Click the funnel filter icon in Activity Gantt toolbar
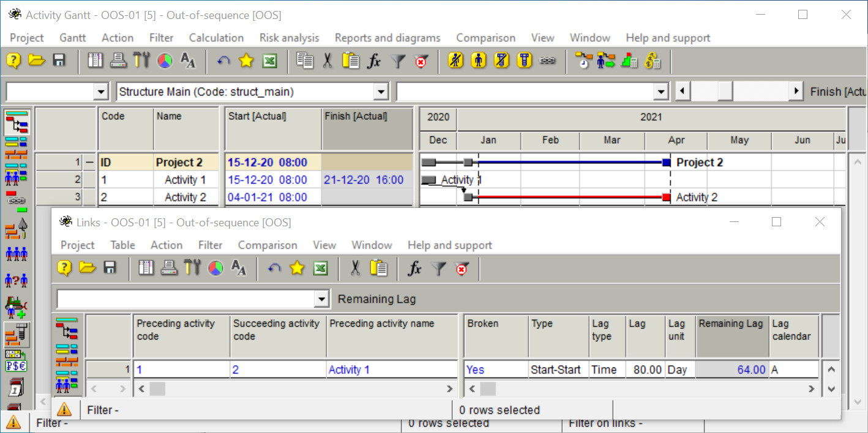The height and width of the screenshot is (433, 868). pos(398,61)
